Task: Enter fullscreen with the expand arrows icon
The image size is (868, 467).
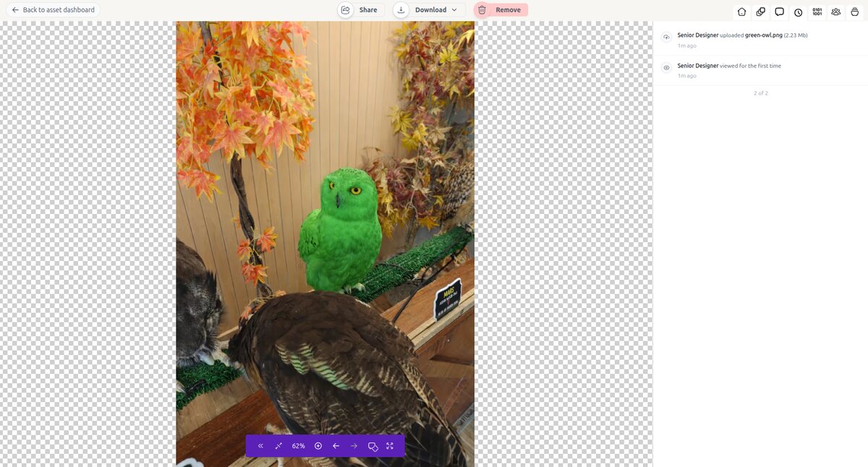Action: pos(391,446)
